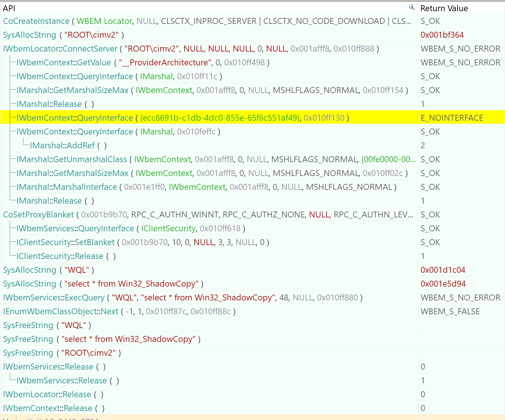The image size is (505, 420).
Task: Click the magnifier search icon in API header
Action: point(412,7)
